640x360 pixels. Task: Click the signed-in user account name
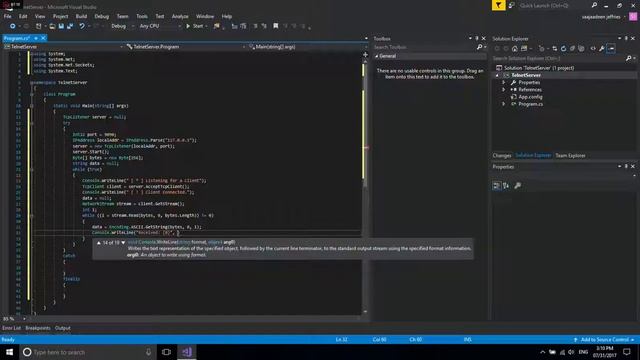pos(601,17)
